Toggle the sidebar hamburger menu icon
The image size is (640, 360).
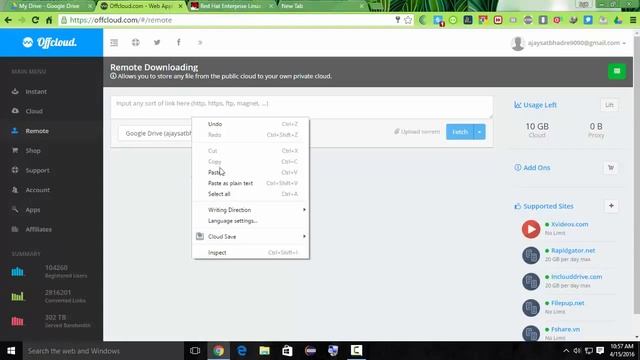(114, 42)
